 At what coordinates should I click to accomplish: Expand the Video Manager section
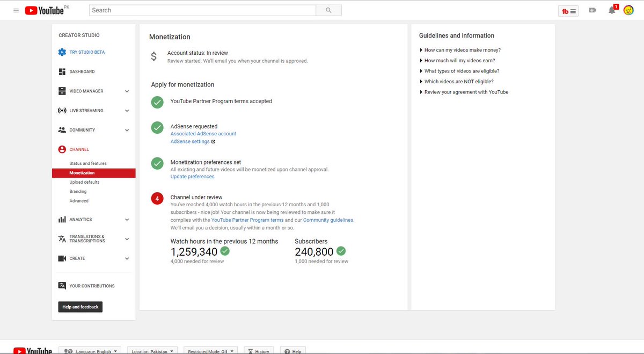coord(127,91)
